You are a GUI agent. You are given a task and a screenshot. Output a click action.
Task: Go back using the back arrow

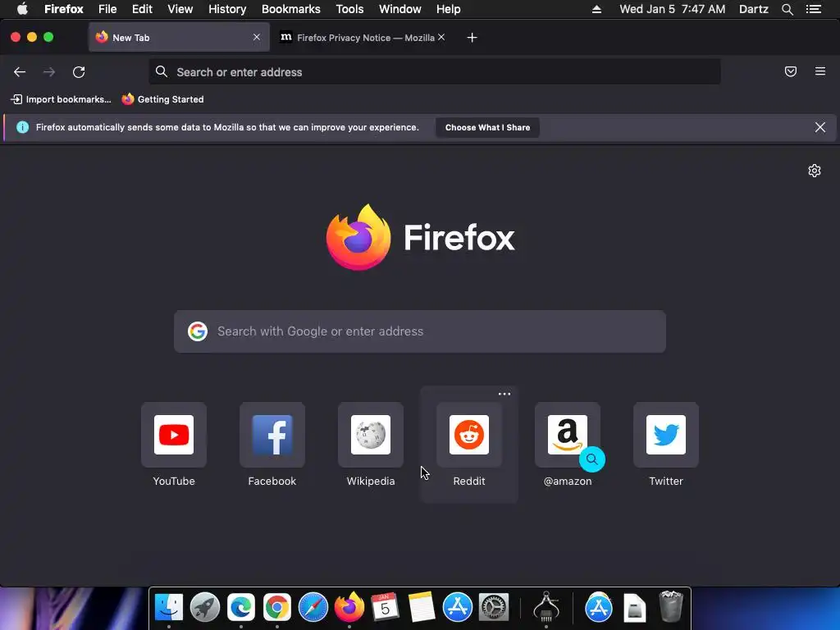point(20,72)
